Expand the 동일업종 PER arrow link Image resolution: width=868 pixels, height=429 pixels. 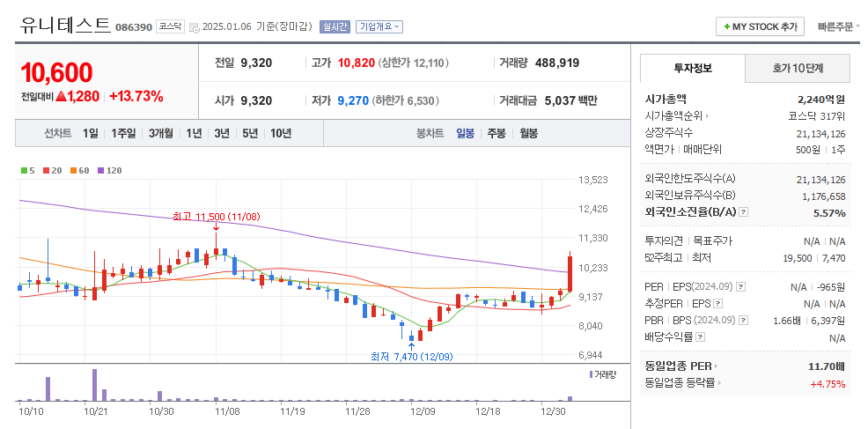pyautogui.click(x=716, y=366)
